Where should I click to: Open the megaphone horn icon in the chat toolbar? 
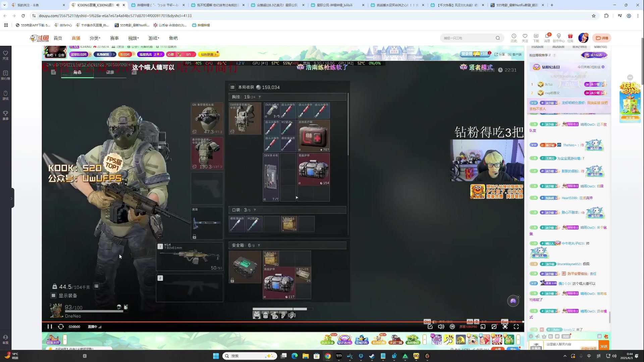(x=537, y=336)
